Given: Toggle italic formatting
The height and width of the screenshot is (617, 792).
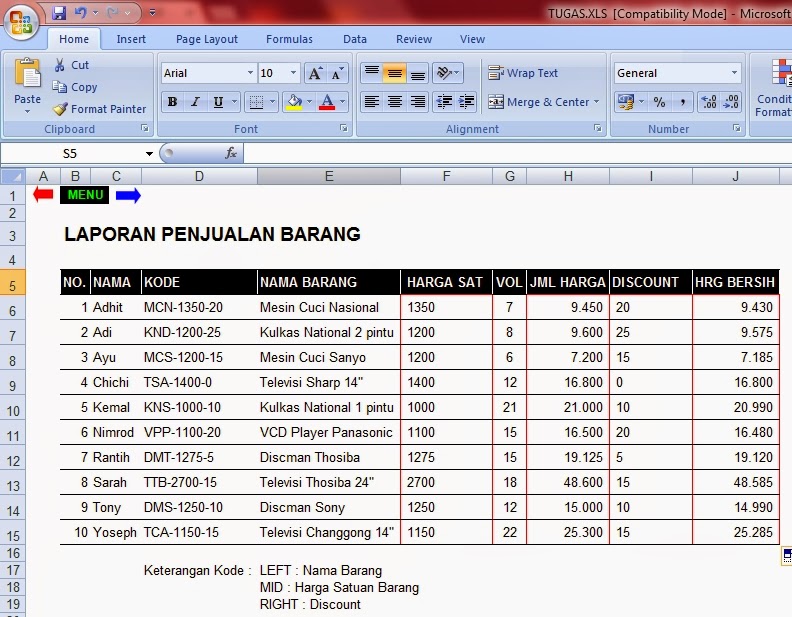Looking at the screenshot, I should [x=195, y=102].
